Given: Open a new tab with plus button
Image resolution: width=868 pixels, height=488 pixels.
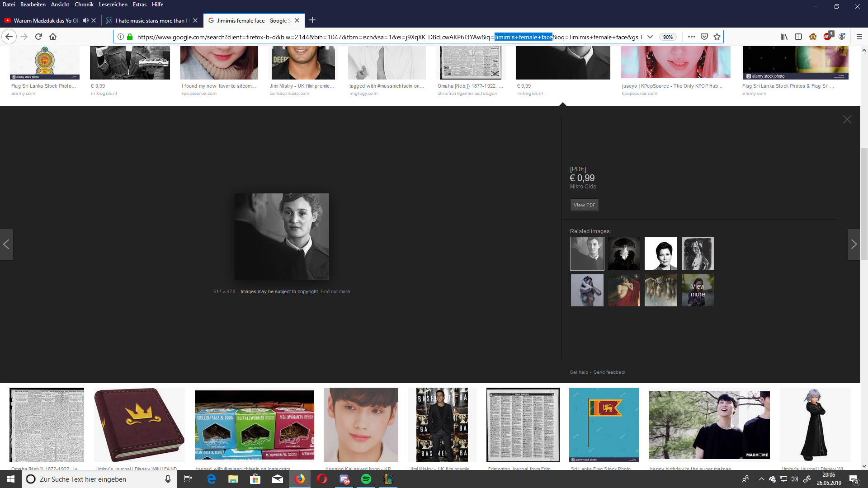Looking at the screenshot, I should click(x=312, y=20).
